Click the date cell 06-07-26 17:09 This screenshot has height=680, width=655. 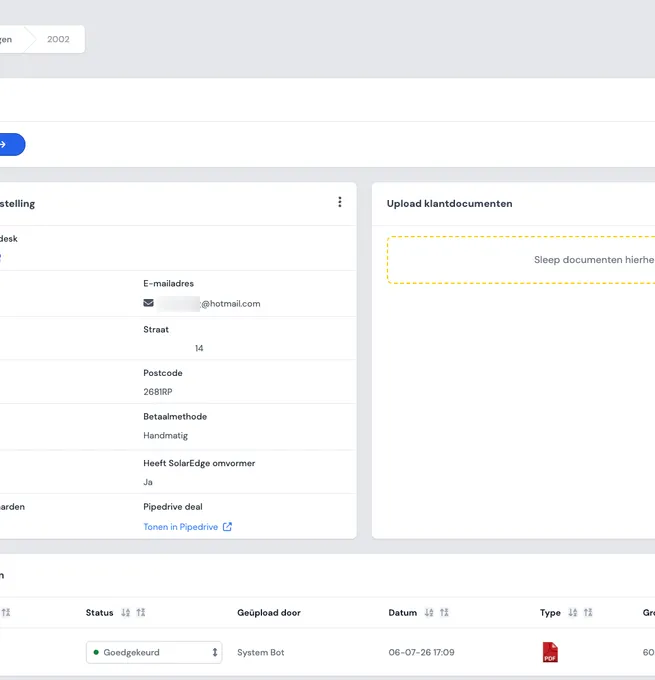tap(421, 652)
